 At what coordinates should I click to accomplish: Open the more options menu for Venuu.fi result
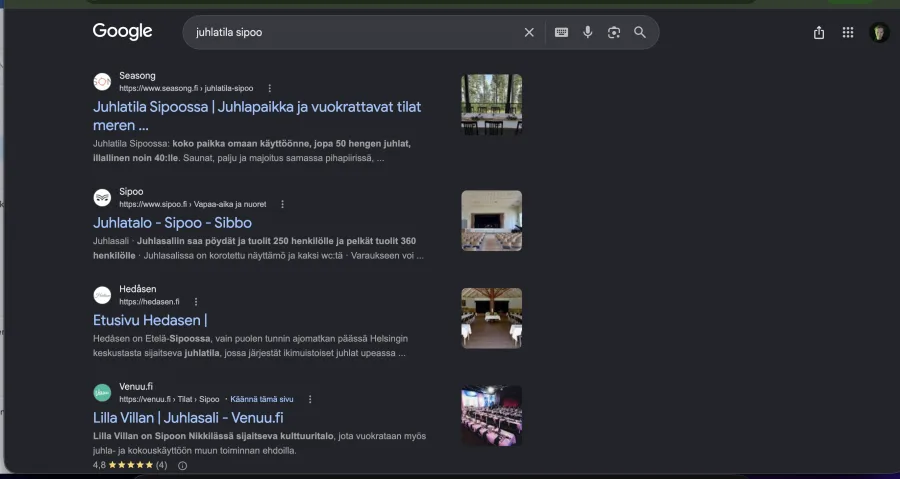tap(310, 399)
